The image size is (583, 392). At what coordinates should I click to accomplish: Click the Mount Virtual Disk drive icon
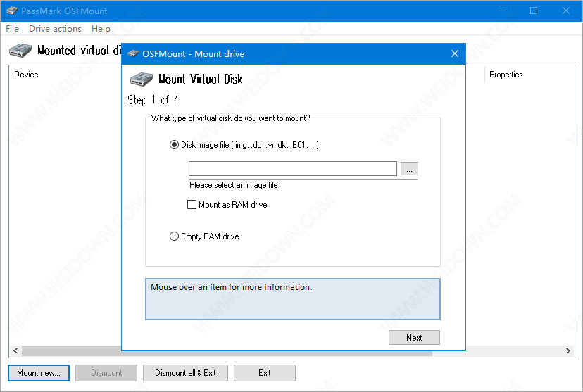point(142,79)
